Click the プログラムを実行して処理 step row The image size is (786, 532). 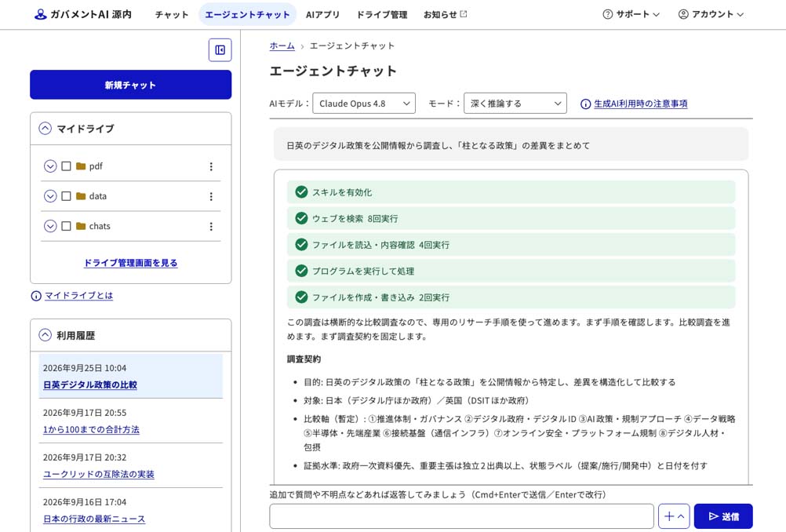click(511, 271)
